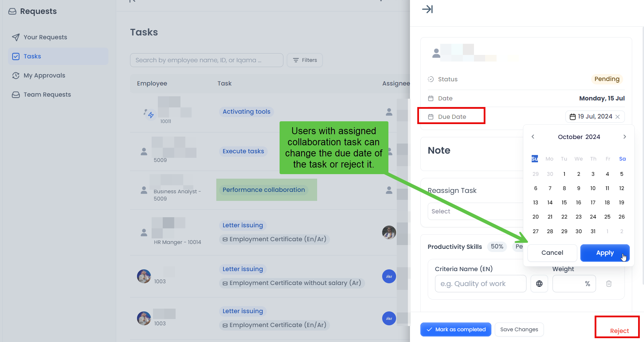Click the calendar icon inside the due date chip
This screenshot has width=644, height=342.
[572, 116]
